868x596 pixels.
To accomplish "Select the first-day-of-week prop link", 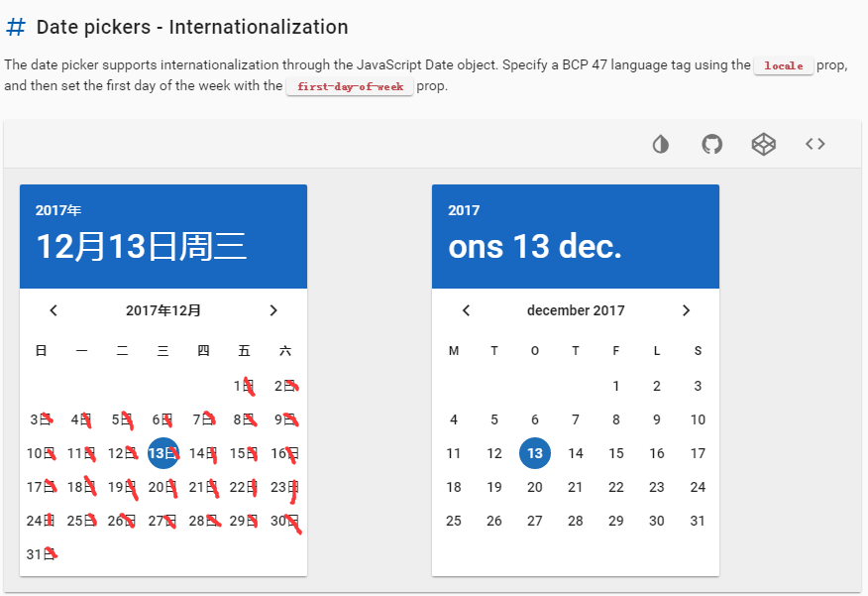I will [x=349, y=86].
